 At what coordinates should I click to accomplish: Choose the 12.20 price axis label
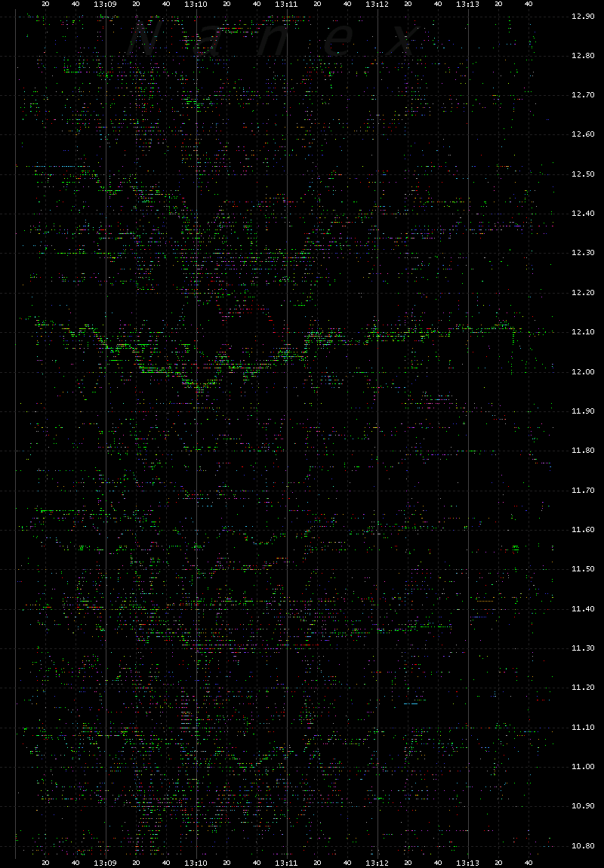click(582, 293)
